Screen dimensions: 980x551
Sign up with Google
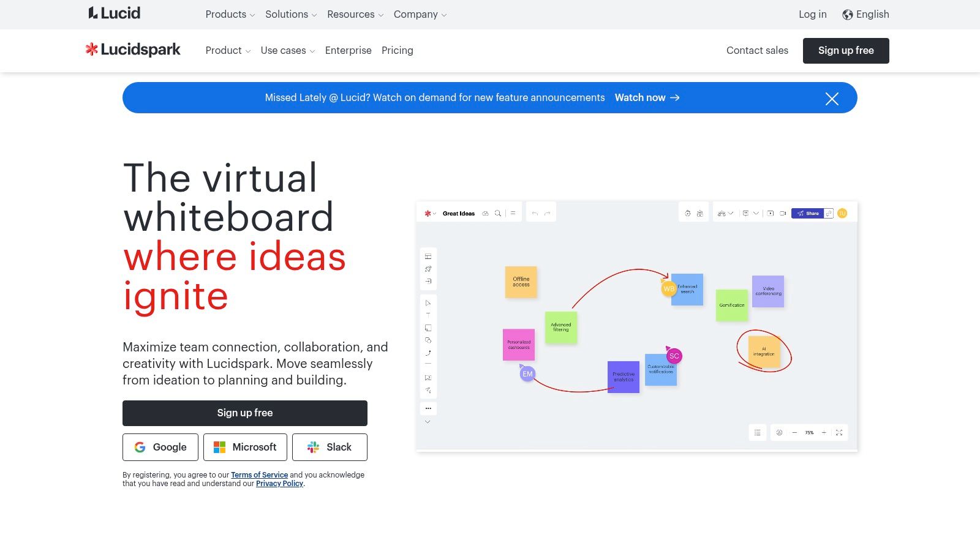click(x=160, y=447)
